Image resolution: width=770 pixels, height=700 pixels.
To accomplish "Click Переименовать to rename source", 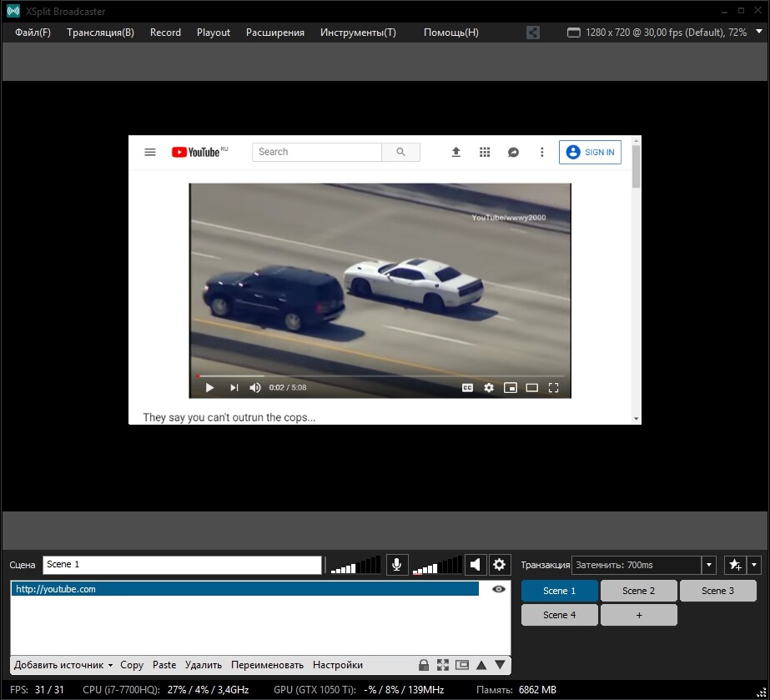I will 267,665.
